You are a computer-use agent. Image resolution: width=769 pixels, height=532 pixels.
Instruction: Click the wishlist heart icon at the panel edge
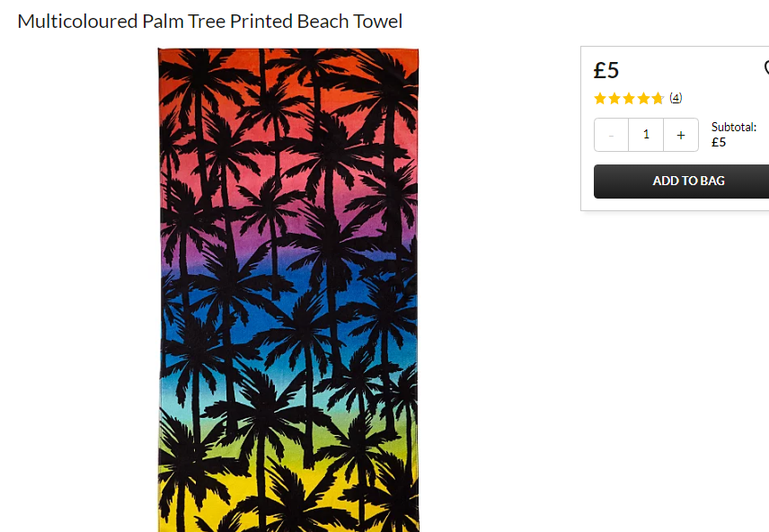click(766, 67)
